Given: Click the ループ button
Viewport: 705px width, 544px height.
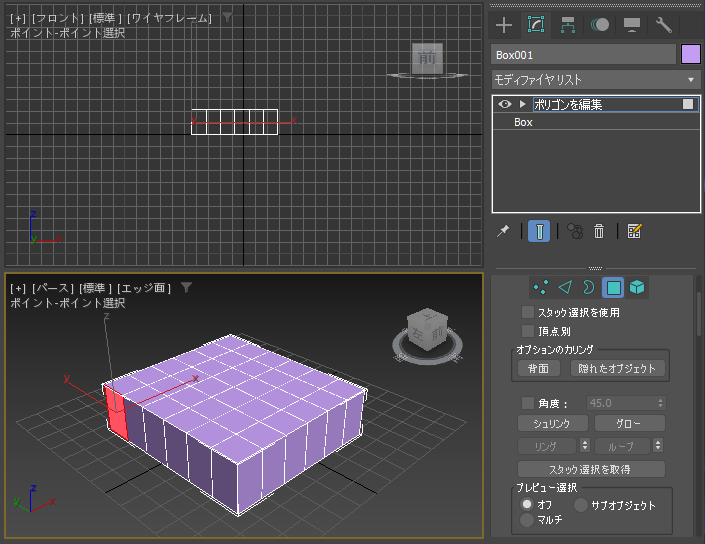Looking at the screenshot, I should (622, 446).
